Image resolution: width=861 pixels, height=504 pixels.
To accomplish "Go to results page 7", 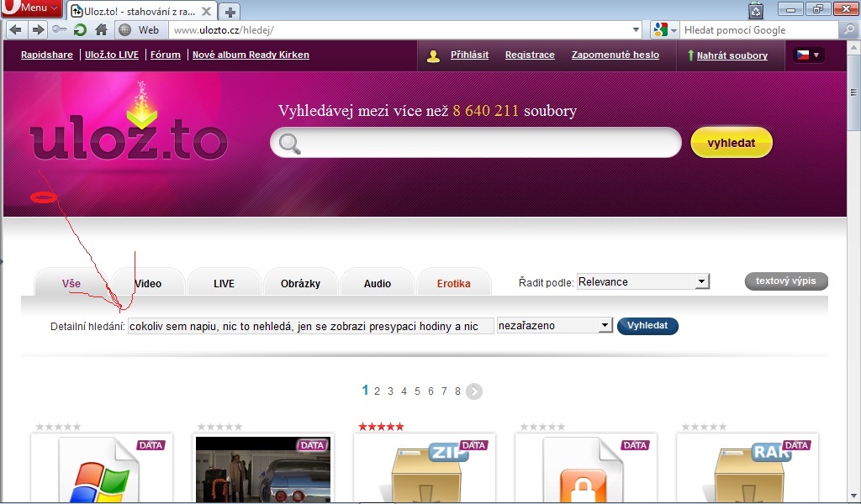I will pos(444,391).
